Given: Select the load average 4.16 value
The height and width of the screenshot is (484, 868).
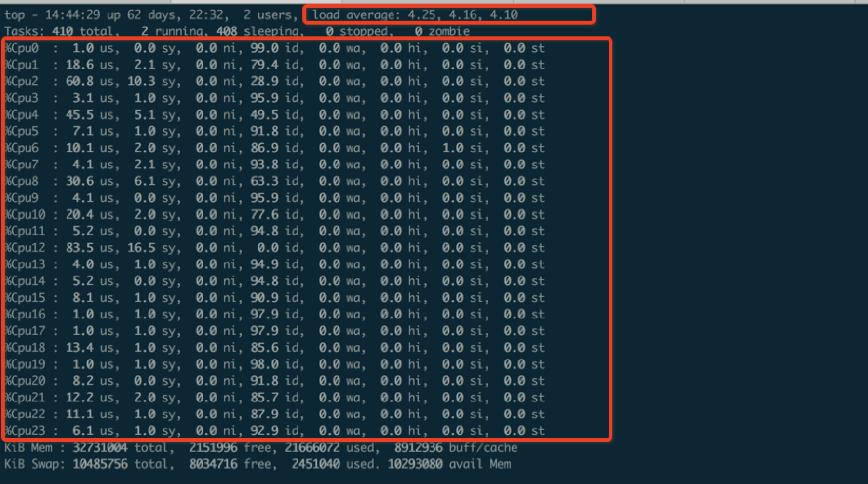Looking at the screenshot, I should click(463, 15).
